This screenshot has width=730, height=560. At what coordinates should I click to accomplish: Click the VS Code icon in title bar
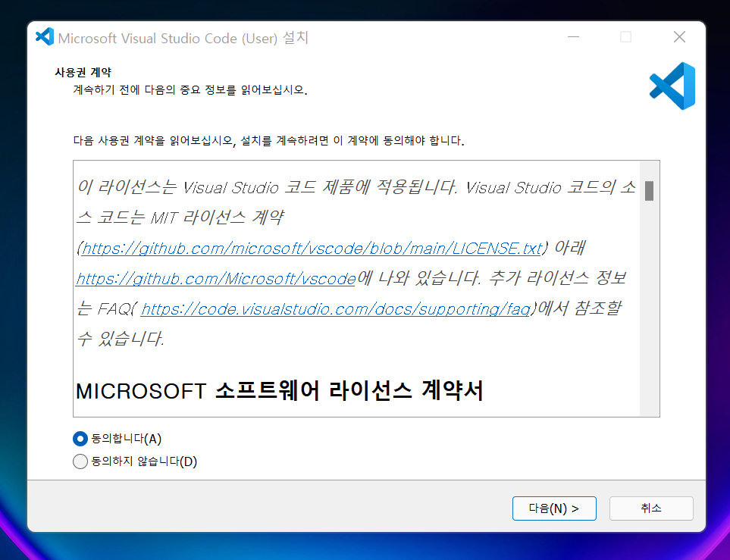45,37
